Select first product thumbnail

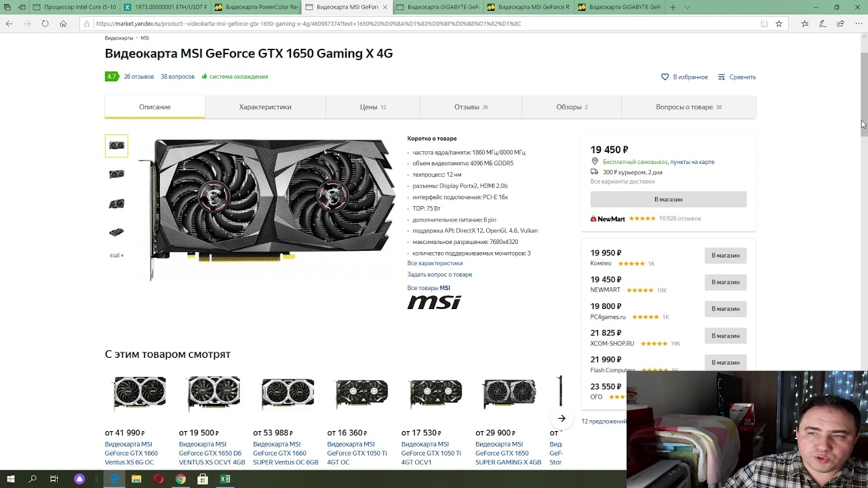(x=117, y=146)
